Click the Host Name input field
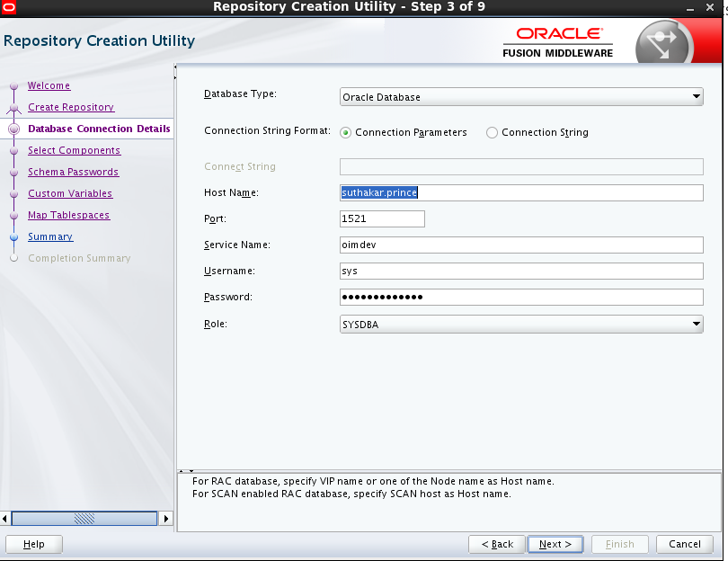The image size is (728, 561). coord(521,192)
